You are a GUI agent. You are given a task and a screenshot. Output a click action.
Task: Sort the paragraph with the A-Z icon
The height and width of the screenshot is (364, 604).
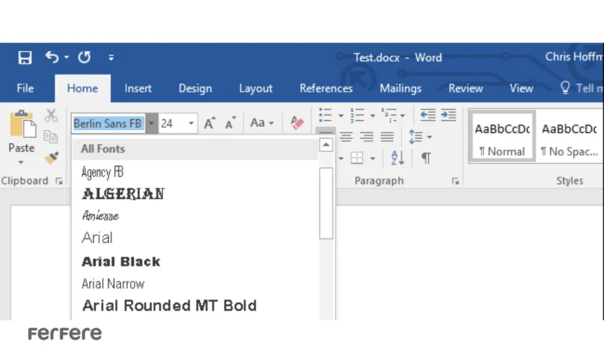(x=398, y=158)
